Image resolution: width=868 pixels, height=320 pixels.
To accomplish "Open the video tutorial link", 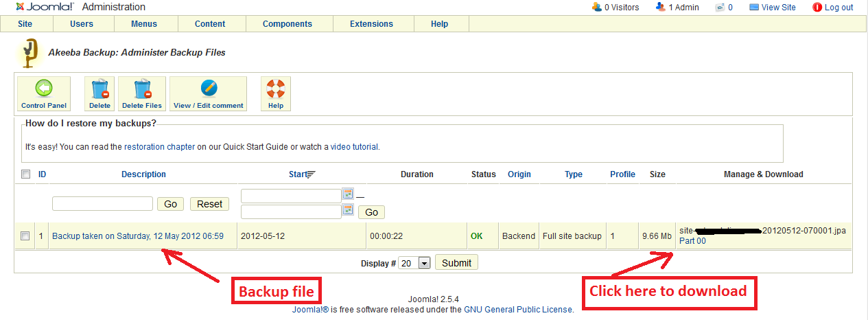I will click(x=355, y=146).
